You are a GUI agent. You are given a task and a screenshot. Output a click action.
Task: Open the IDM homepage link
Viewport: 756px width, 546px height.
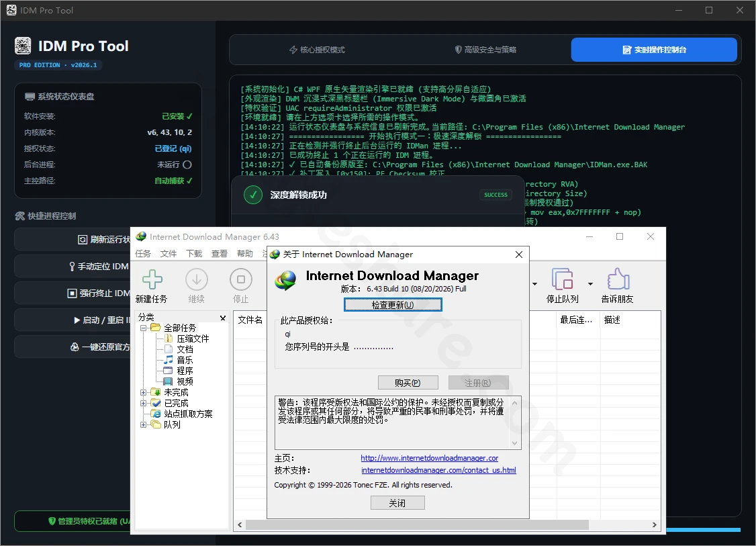pos(430,458)
